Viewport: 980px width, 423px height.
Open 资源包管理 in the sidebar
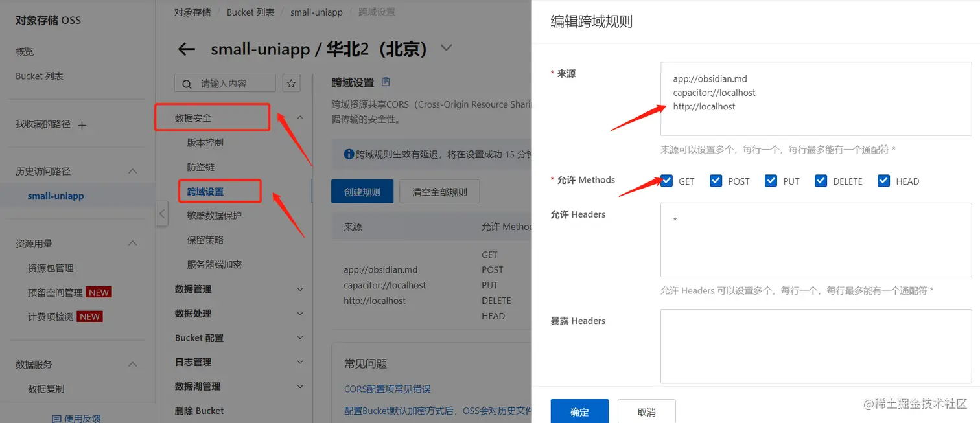click(x=51, y=268)
